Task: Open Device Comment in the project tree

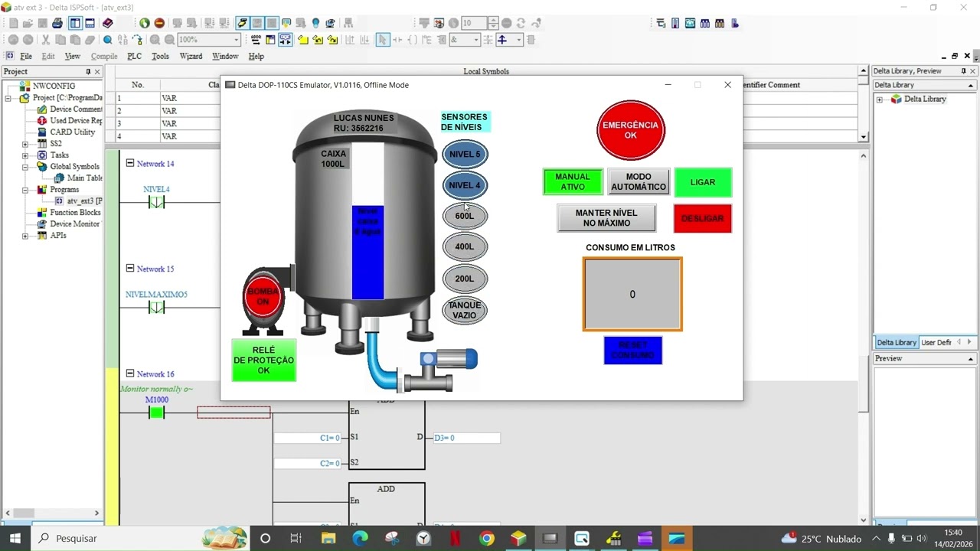Action: coord(75,109)
